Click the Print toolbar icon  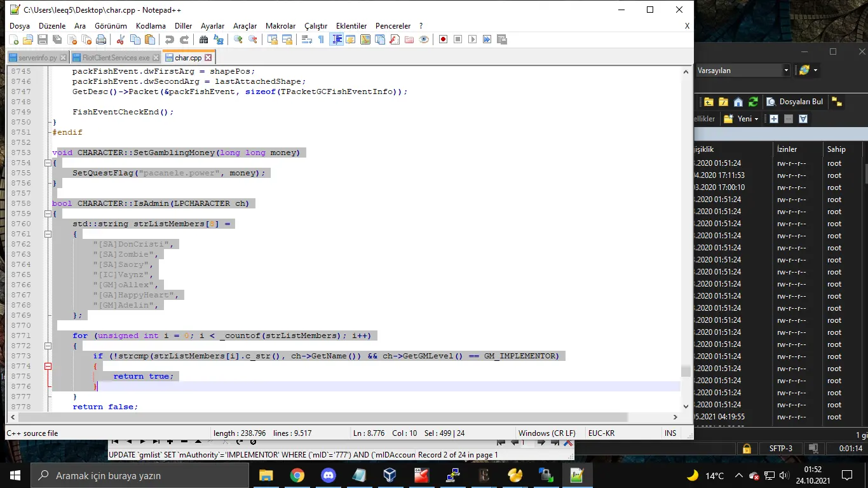(101, 39)
